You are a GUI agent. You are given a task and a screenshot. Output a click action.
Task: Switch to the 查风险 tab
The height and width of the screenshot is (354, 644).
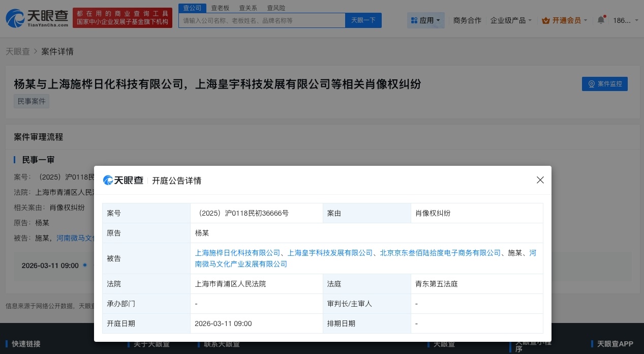point(276,8)
